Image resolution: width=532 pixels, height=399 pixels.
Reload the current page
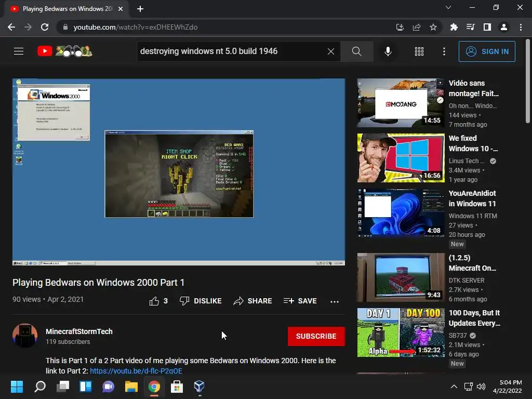[x=45, y=27]
